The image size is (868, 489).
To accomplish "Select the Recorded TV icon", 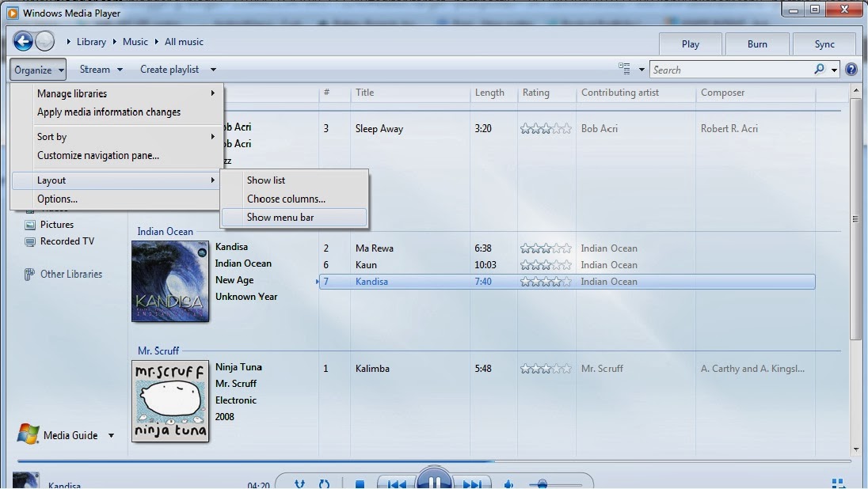I will (x=30, y=242).
